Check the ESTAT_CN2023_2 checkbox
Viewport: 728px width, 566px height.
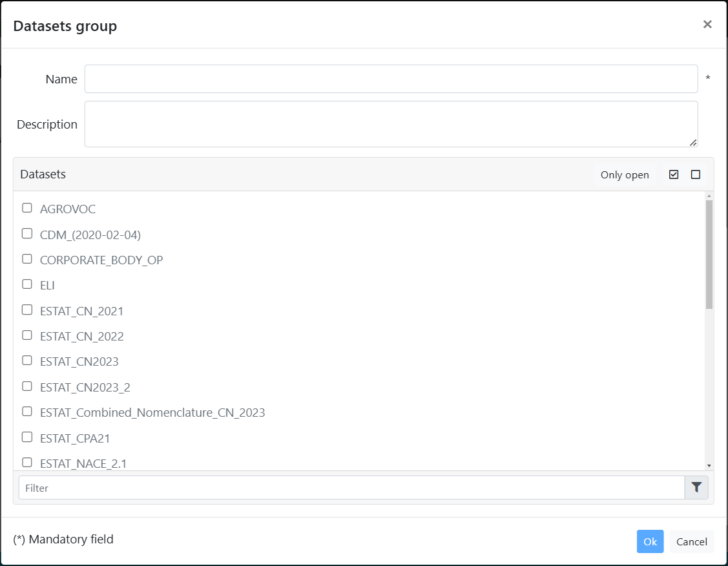coord(27,386)
